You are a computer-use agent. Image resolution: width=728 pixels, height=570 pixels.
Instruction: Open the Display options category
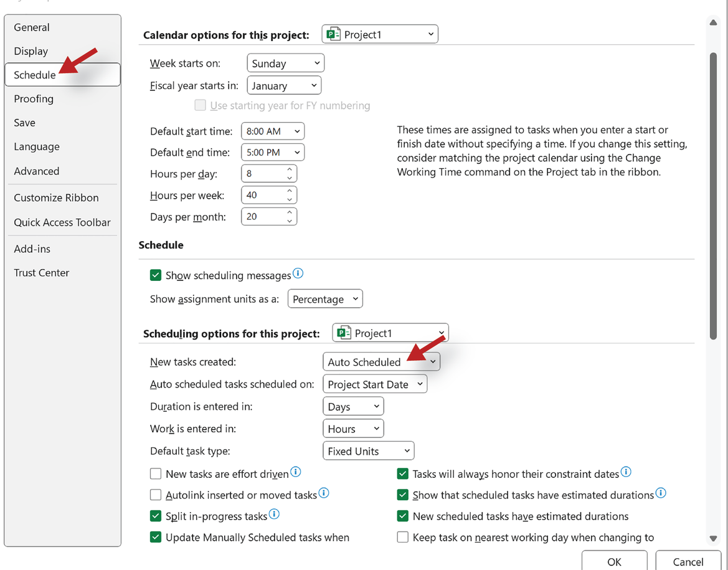pyautogui.click(x=31, y=51)
